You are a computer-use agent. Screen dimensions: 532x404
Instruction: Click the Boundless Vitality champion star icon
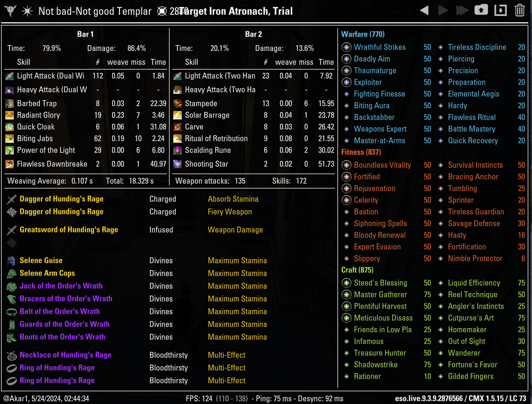347,165
